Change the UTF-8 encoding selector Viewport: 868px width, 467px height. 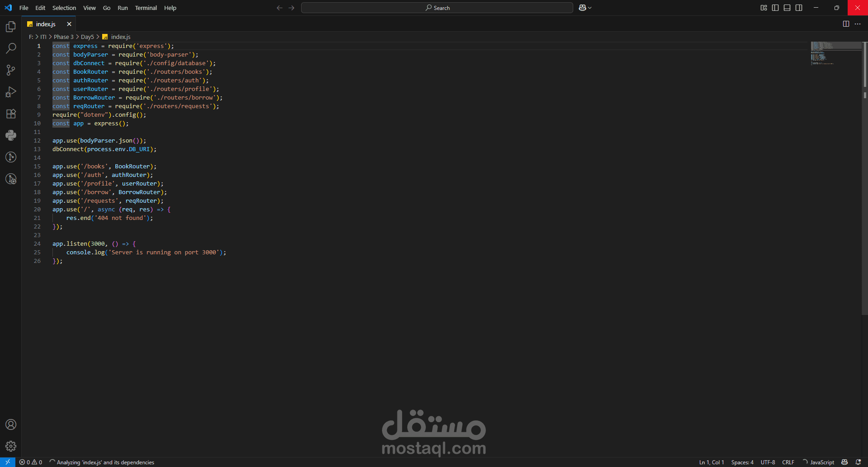click(768, 462)
